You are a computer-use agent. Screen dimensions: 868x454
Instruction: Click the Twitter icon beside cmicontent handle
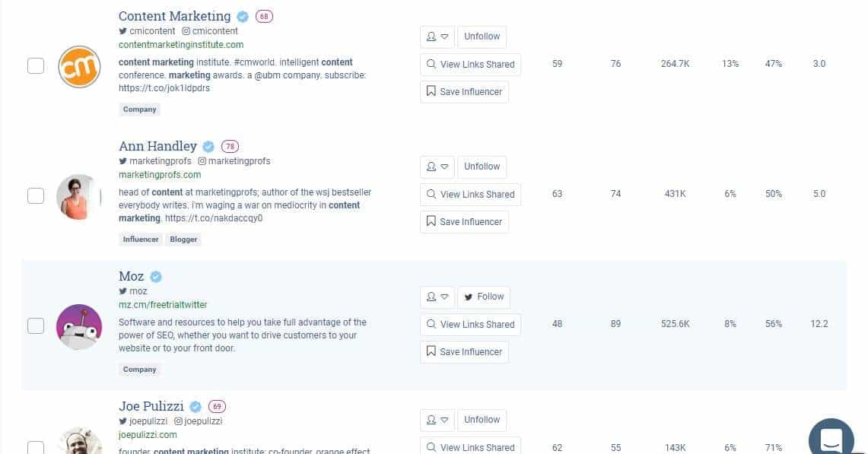click(x=123, y=31)
